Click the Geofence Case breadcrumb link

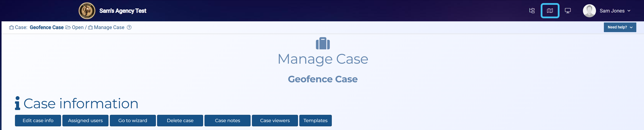(46, 27)
